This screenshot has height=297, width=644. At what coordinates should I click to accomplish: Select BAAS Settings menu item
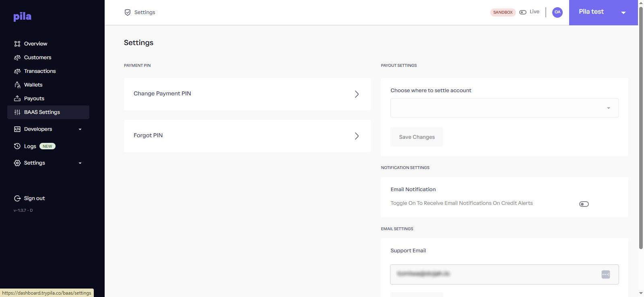[48, 112]
